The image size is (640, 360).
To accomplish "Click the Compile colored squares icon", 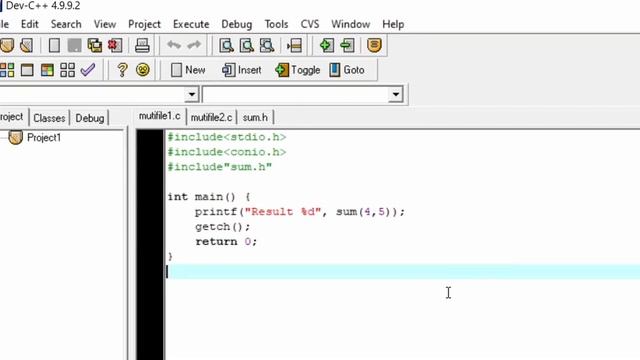I will point(7,70).
